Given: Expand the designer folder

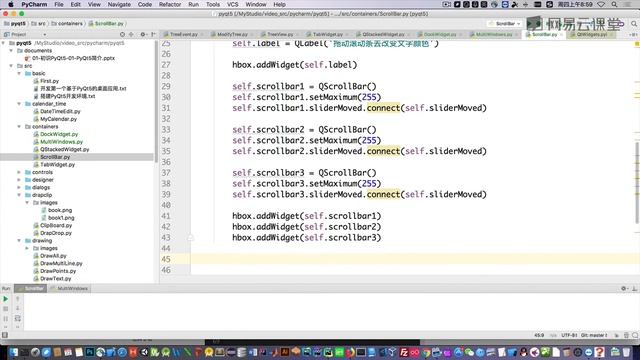Looking at the screenshot, I should [x=19, y=180].
